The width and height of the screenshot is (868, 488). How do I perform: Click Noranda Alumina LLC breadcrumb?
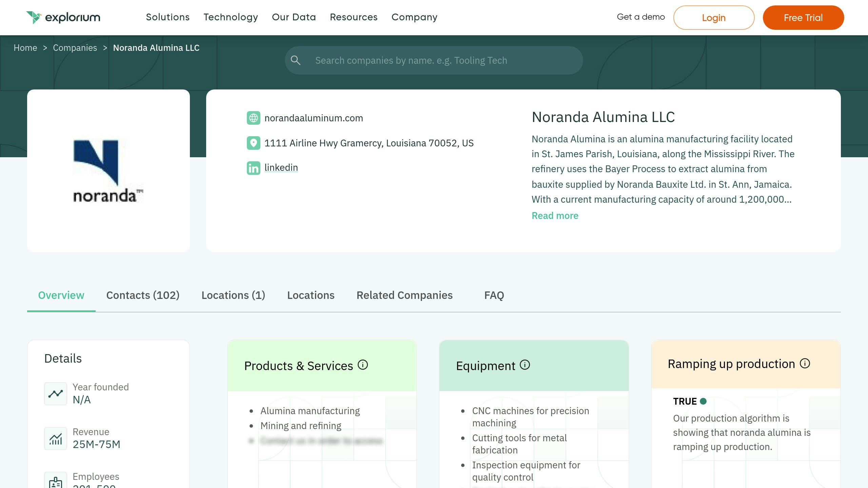(x=156, y=48)
